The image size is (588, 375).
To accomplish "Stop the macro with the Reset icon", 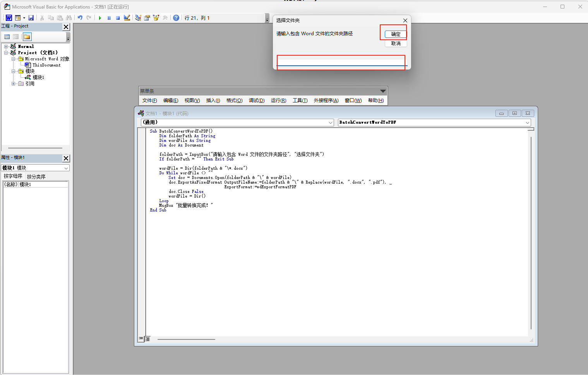I will coord(118,18).
